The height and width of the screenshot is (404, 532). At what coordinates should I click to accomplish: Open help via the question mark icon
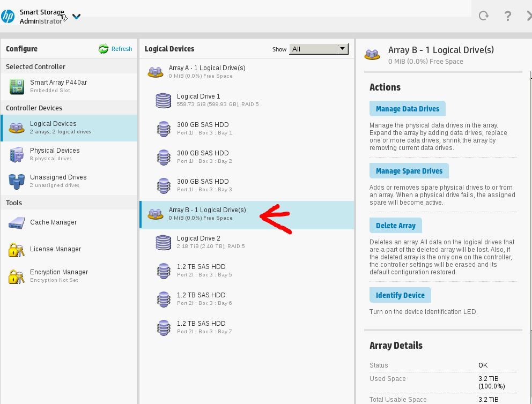(x=507, y=16)
